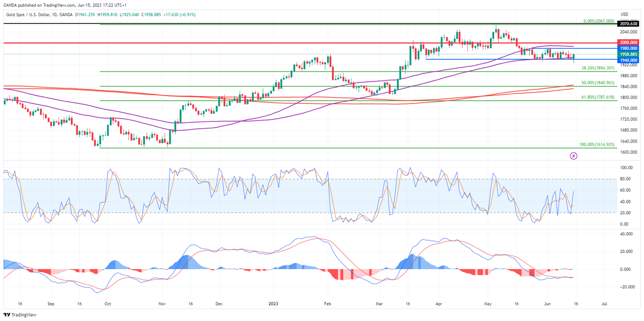Click the 38.20%(1894.307) Fibonacci label
Image resolution: width=644 pixels, height=321 pixels.
click(x=598, y=68)
